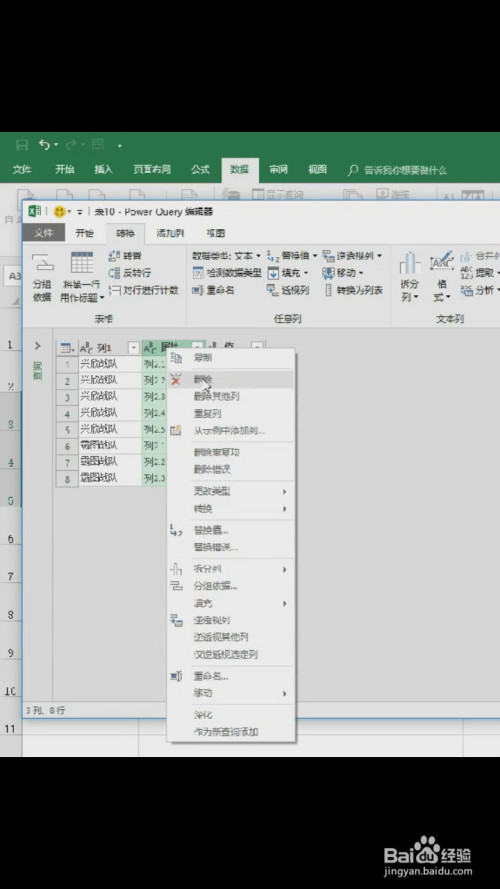500x889 pixels.
Task: Open the ribbon 拆分列 dropdown
Action: (x=409, y=276)
